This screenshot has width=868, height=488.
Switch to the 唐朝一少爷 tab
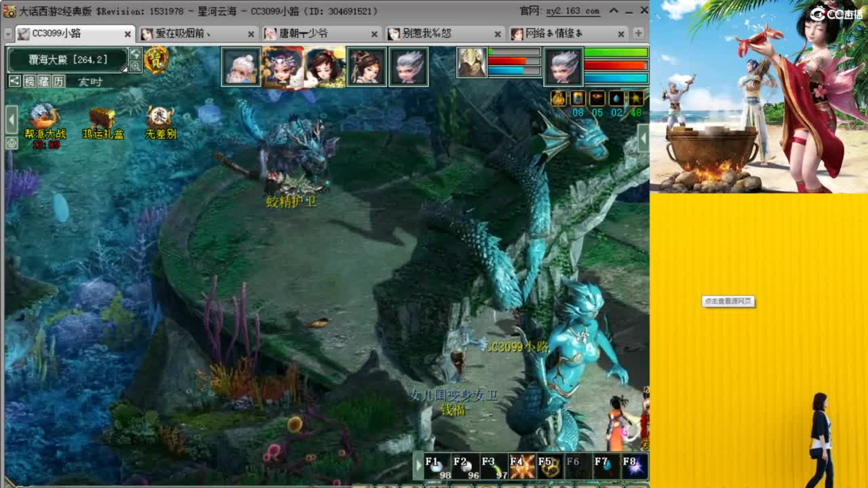pos(322,33)
